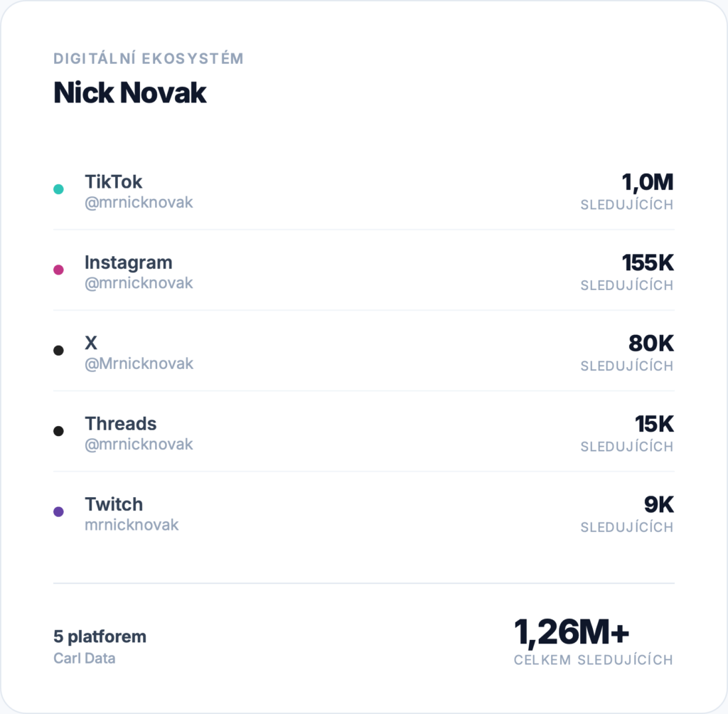Screen dimensions: 728x714
Task: Click the 155K follower count
Action: click(x=647, y=263)
